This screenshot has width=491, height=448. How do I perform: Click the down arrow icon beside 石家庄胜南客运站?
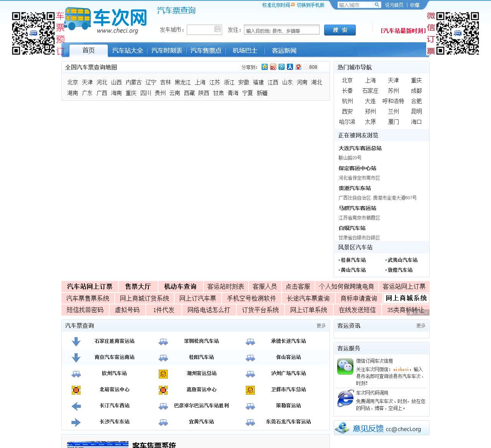click(x=76, y=341)
